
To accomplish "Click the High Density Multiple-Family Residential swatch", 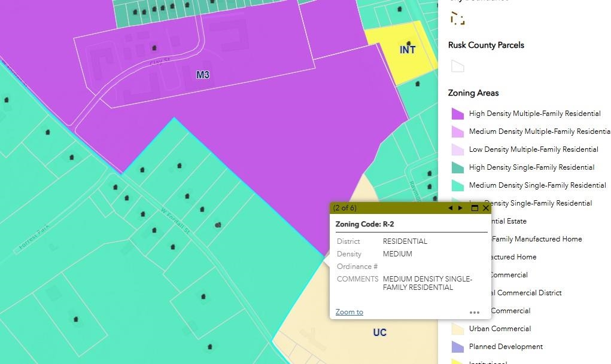I will point(457,114).
